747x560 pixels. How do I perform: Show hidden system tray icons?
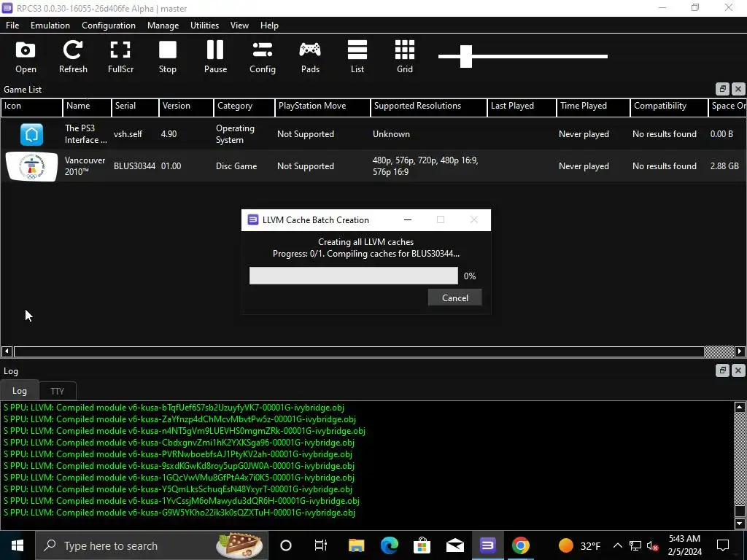pos(617,545)
